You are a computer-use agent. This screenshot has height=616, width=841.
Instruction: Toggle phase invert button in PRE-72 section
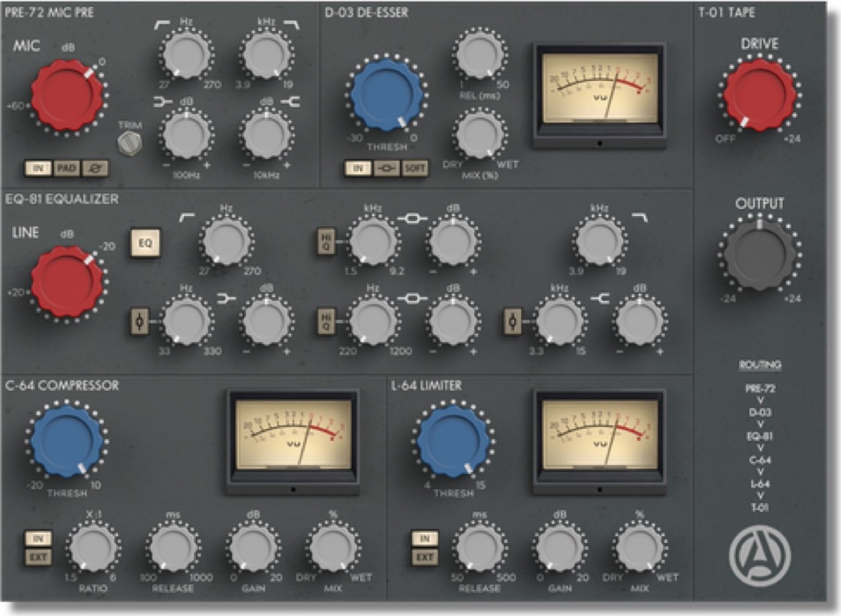pyautogui.click(x=97, y=168)
